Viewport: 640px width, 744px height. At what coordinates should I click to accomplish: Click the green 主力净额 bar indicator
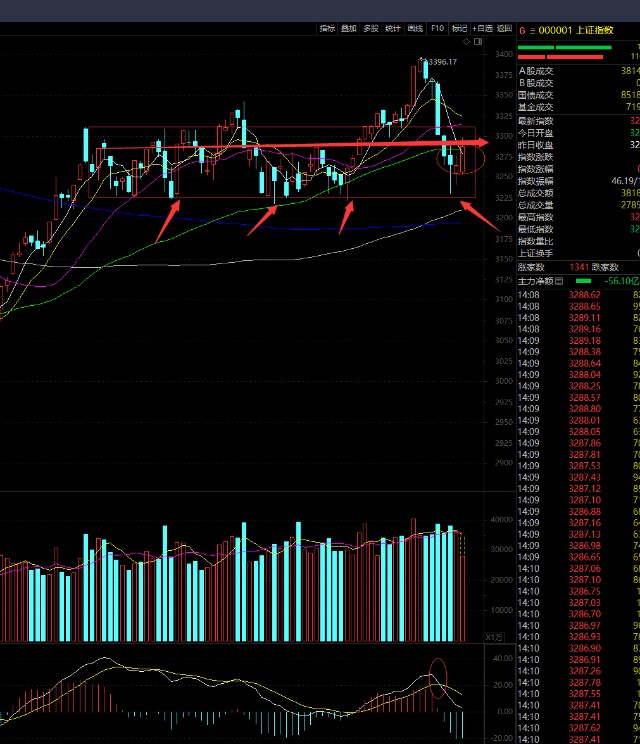[584, 281]
